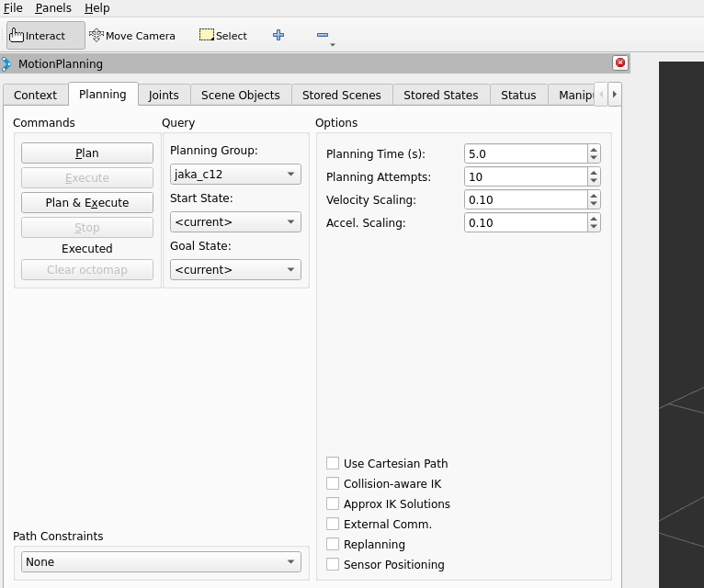Screen dimensions: 704x588
Task: Switch to the Move Camera tool
Action: pyautogui.click(x=132, y=36)
